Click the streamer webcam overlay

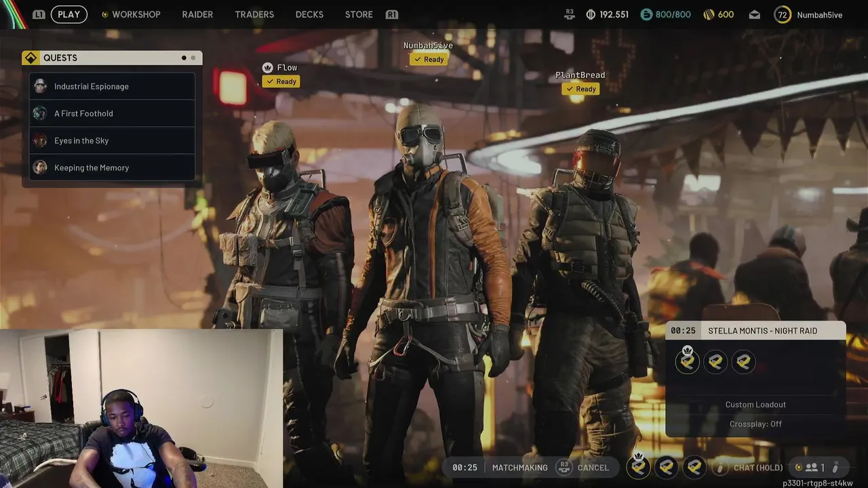[x=141, y=409]
